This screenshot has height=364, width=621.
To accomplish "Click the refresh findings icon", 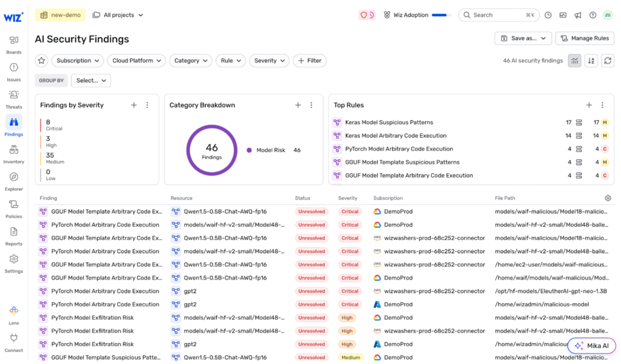I will point(607,60).
